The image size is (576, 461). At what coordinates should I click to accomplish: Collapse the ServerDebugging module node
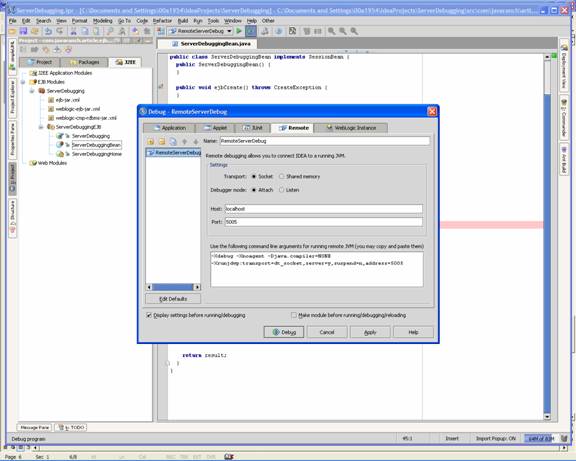[32, 91]
